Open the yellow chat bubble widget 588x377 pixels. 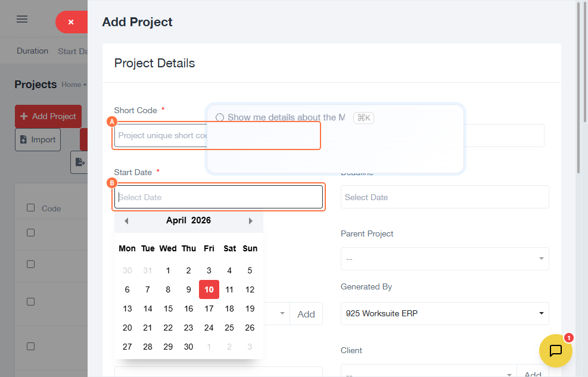555,351
